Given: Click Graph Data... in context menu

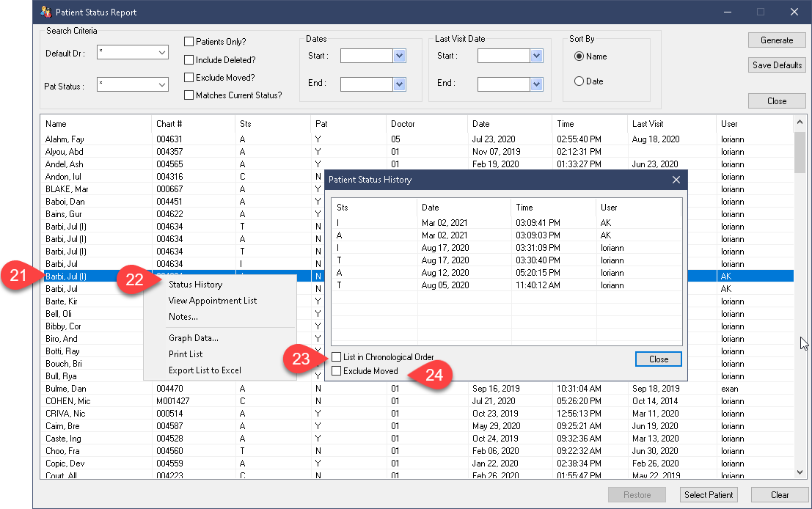Looking at the screenshot, I should coord(193,337).
